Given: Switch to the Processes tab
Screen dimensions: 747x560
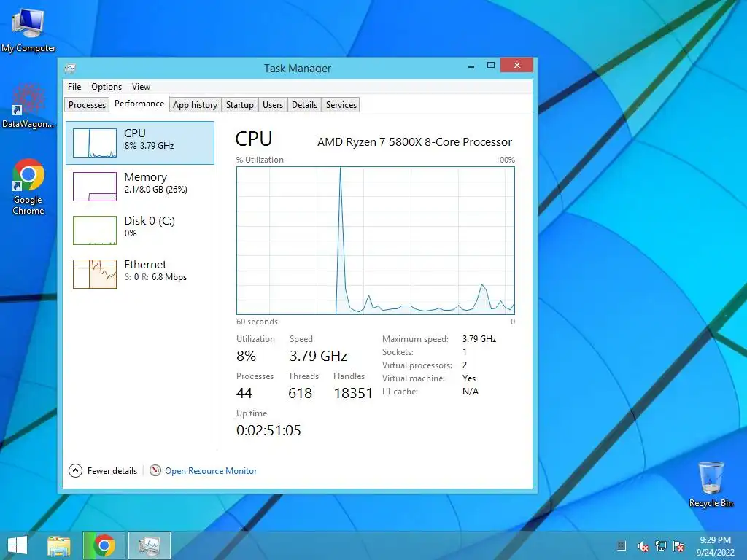Looking at the screenshot, I should tap(87, 105).
